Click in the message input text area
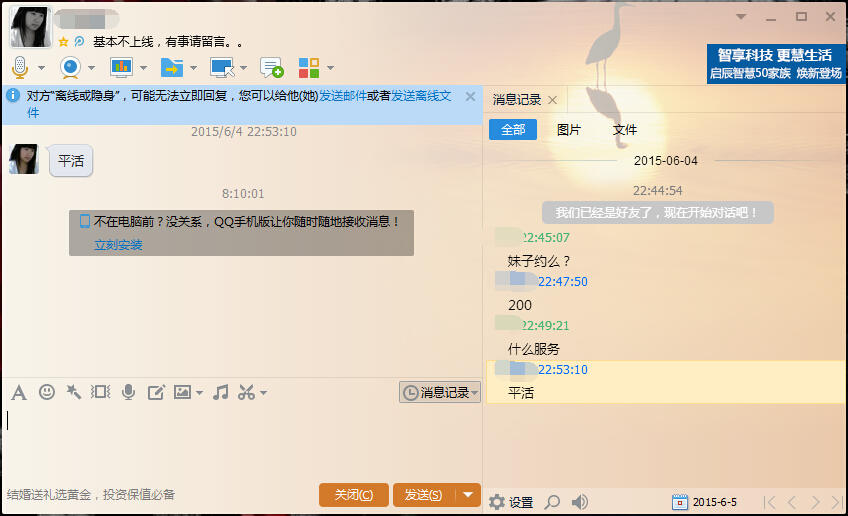Image resolution: width=848 pixels, height=516 pixels. (x=240, y=440)
